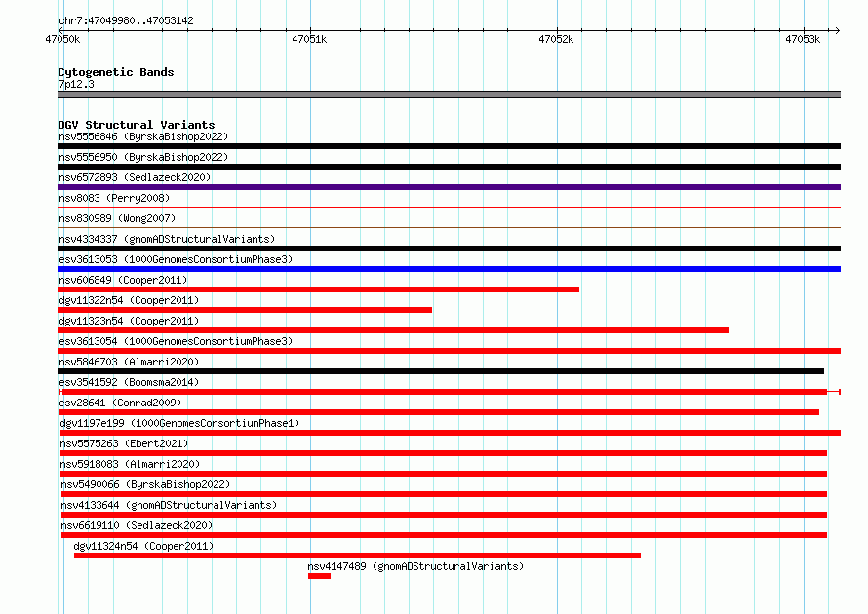Click the nsv5556950 (ByrskaBishop2022) label
This screenshot has width=868, height=614.
tap(143, 157)
